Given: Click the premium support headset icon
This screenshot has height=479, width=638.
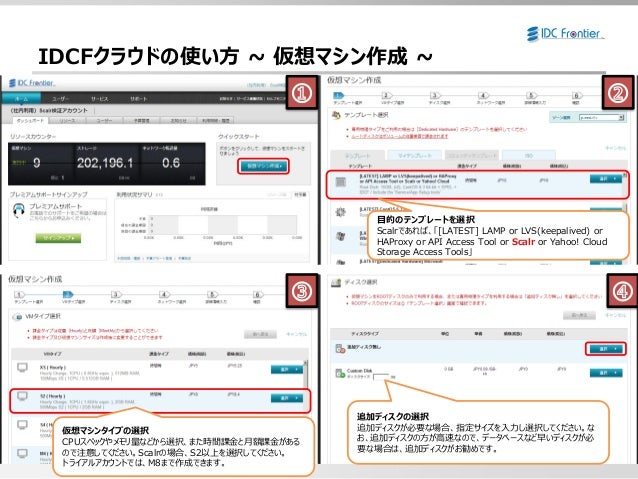Looking at the screenshot, I should [18, 210].
